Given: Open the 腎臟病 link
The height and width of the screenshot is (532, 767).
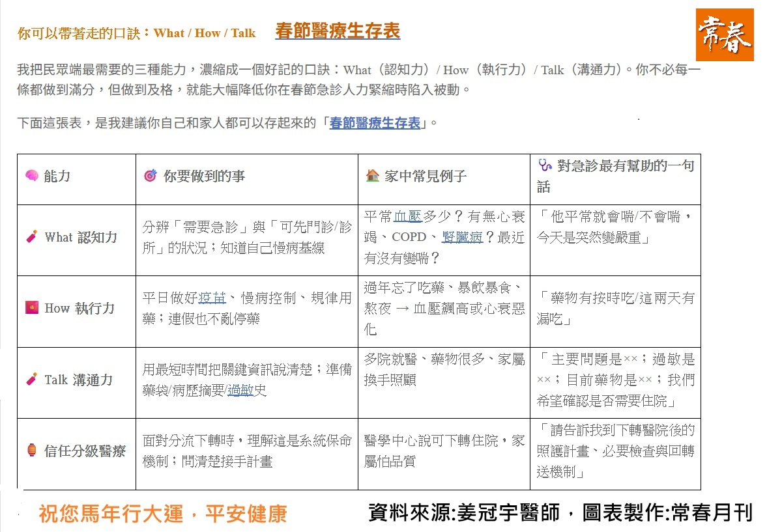Looking at the screenshot, I should tap(461, 238).
